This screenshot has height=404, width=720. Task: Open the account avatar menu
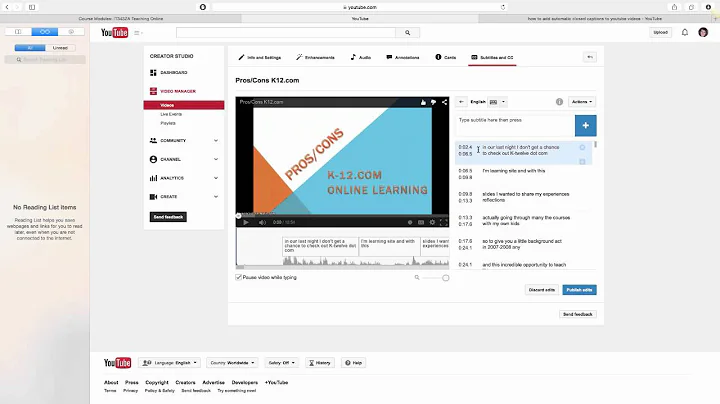pos(703,32)
